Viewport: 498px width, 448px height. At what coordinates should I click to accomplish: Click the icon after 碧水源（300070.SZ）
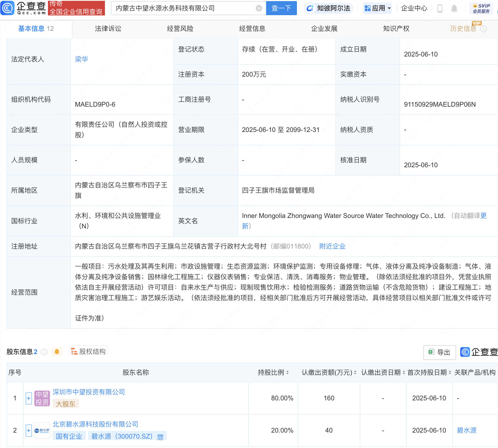pyautogui.click(x=160, y=437)
